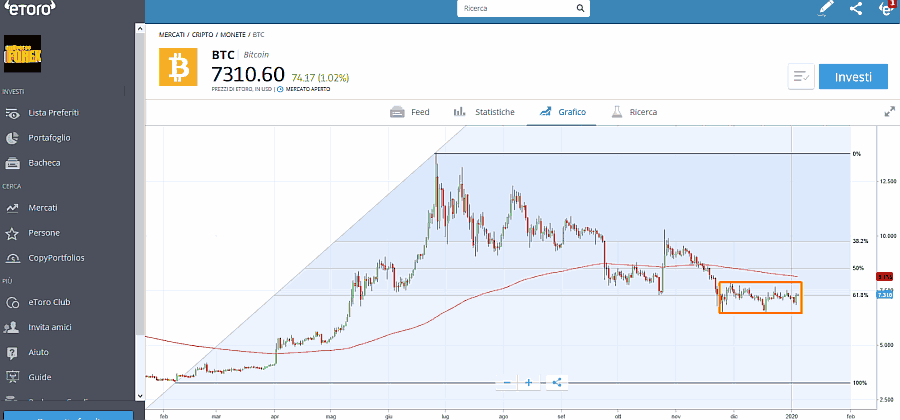Click the share icon in top bar
This screenshot has width=900, height=420.
[856, 8]
